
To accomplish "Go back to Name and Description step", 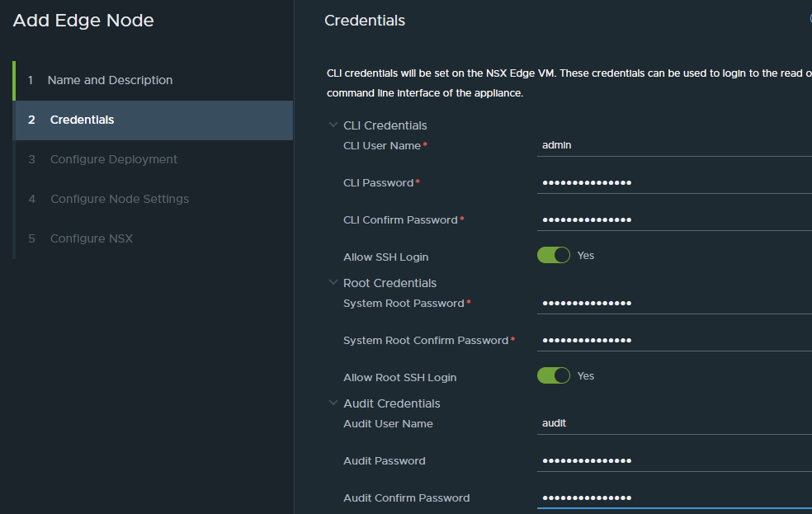I will click(x=110, y=80).
